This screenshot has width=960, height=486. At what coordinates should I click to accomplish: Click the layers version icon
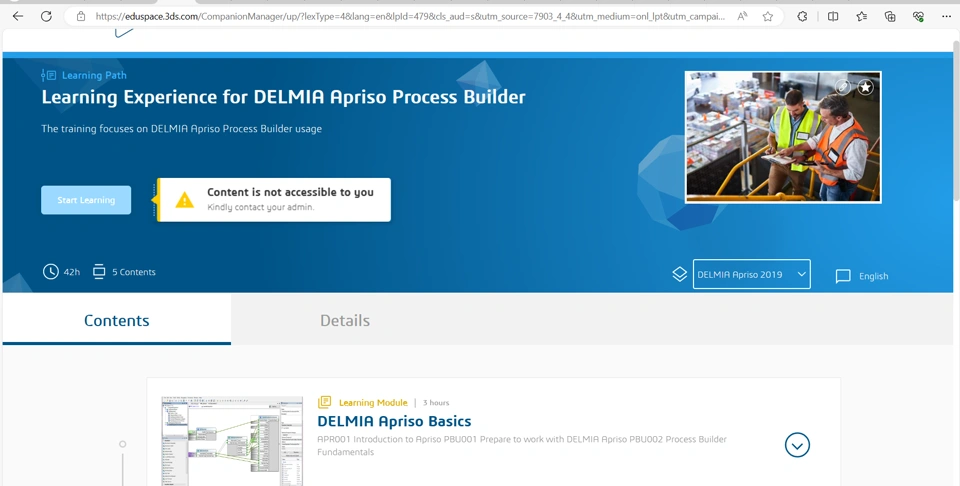[x=680, y=274]
